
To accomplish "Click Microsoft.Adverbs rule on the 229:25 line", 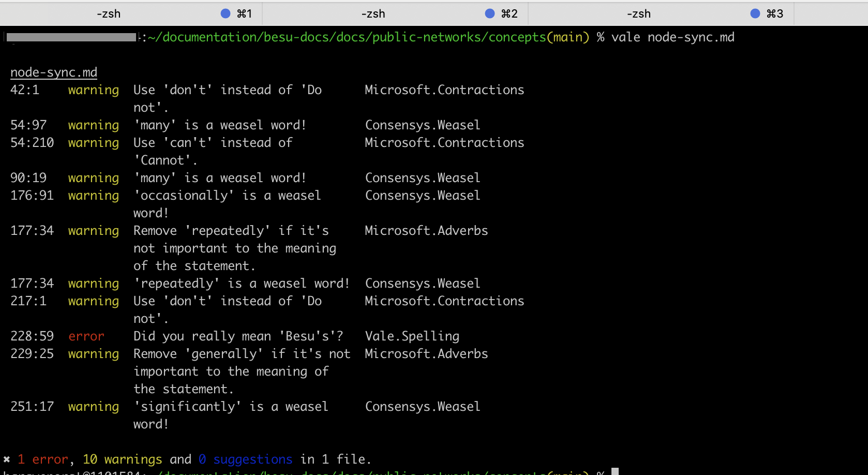I will 426,354.
